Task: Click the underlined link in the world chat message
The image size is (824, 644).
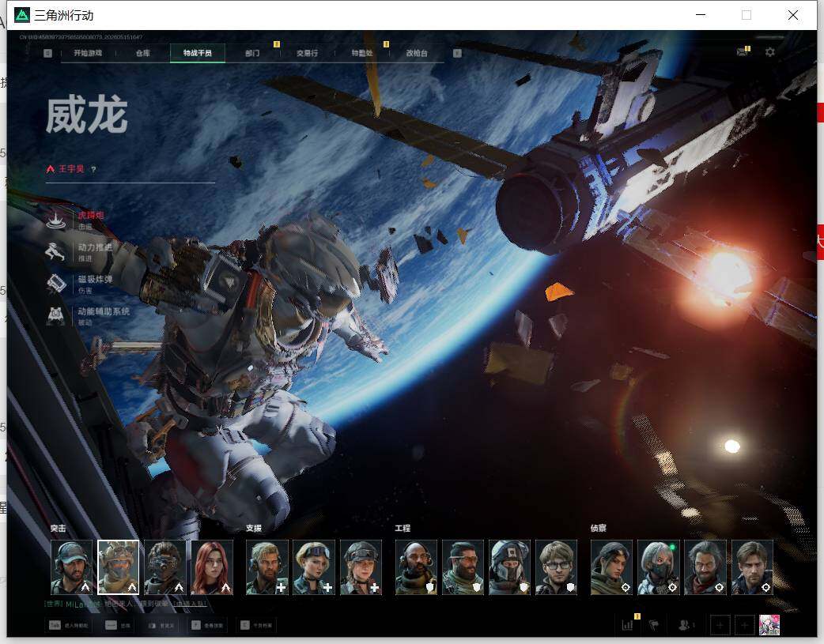Action: [190, 604]
